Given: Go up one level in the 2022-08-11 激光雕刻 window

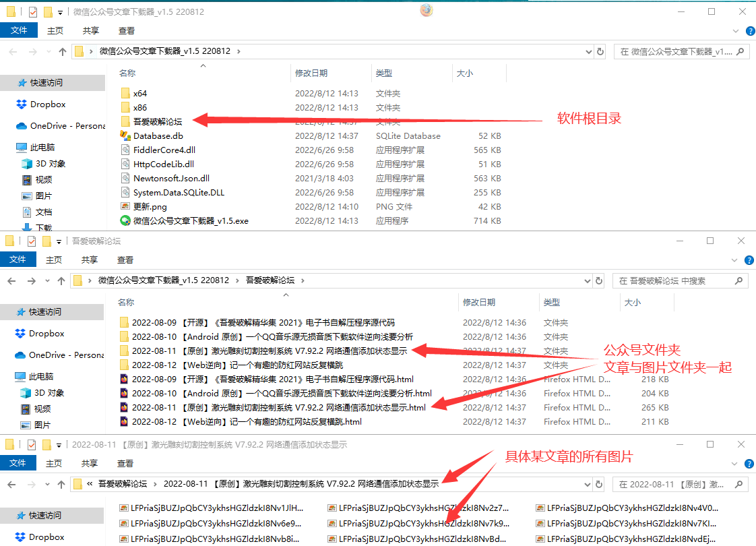Looking at the screenshot, I should [x=61, y=484].
